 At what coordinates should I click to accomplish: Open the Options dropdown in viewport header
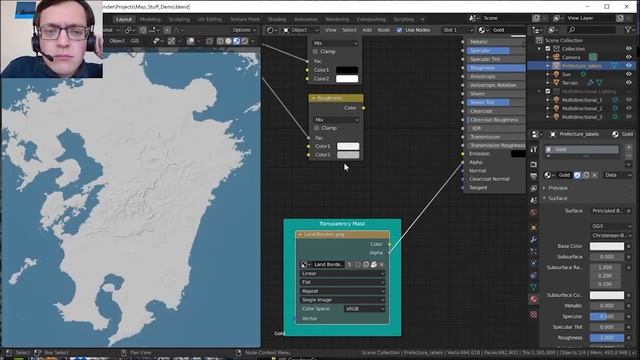tap(244, 30)
